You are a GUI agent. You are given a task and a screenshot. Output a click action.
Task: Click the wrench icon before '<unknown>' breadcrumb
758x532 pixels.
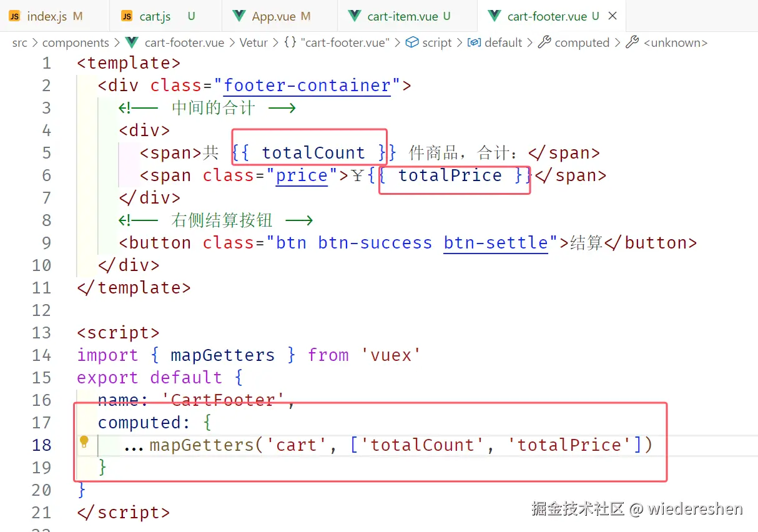coord(632,42)
